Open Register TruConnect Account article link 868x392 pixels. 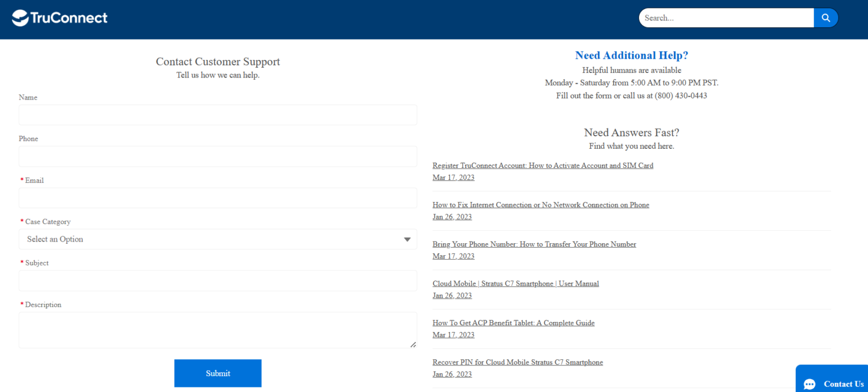point(542,166)
